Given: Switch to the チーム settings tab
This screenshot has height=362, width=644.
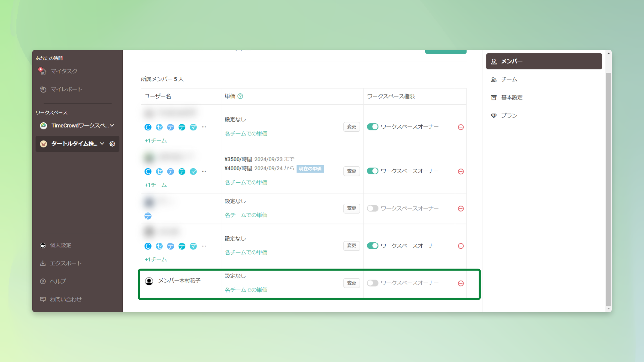Looking at the screenshot, I should (x=509, y=79).
